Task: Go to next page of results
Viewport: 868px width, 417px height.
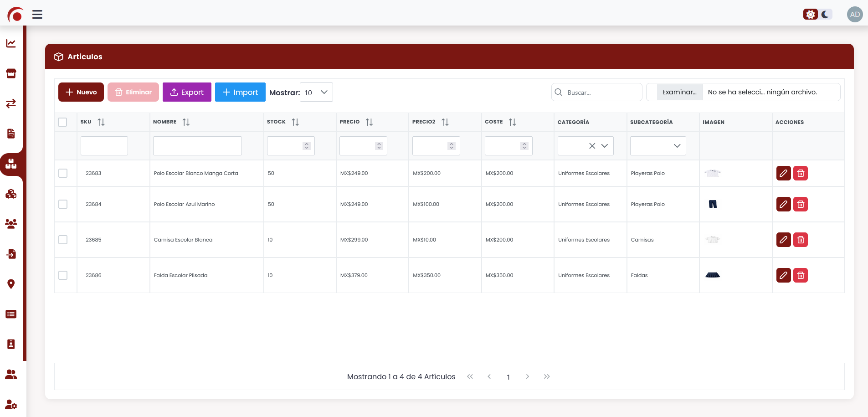Action: coord(528,376)
